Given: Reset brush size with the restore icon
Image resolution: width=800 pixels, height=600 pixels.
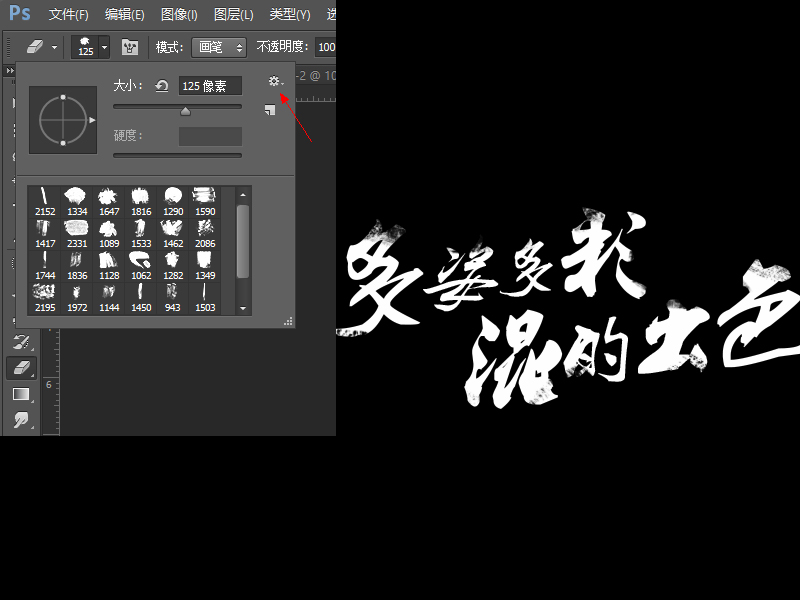Looking at the screenshot, I should tap(162, 86).
